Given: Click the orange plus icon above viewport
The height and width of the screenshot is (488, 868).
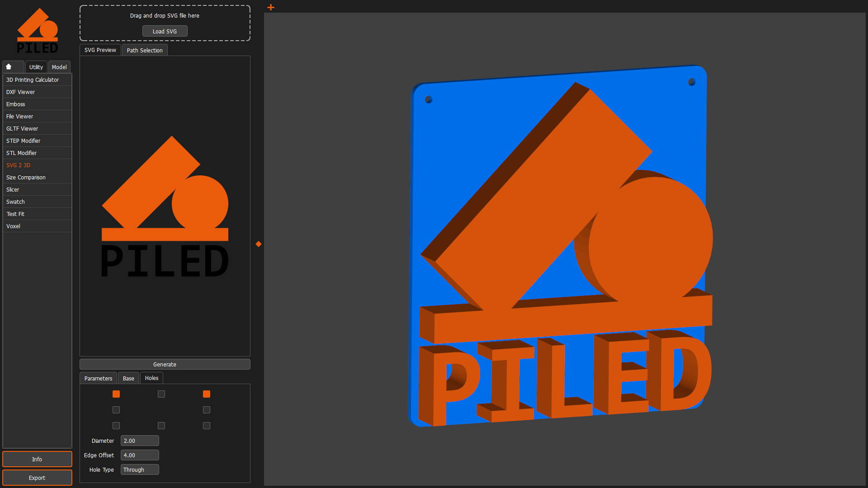Looking at the screenshot, I should click(x=271, y=7).
